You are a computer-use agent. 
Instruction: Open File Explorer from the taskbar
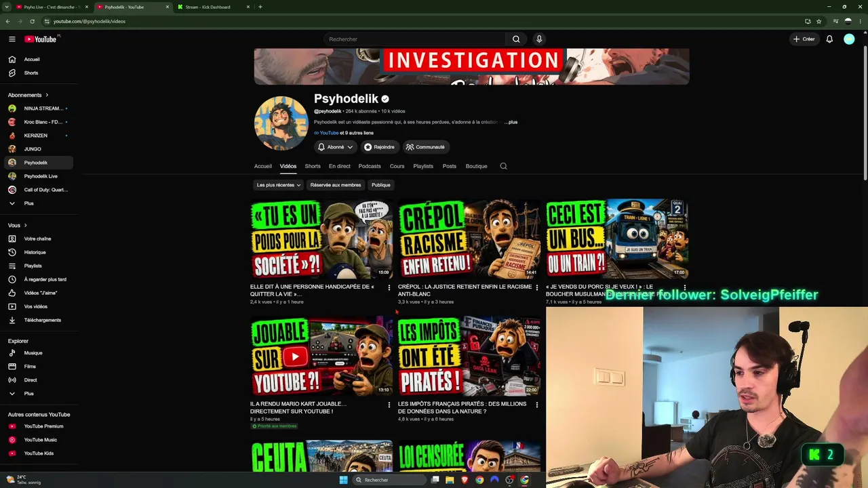[x=450, y=480]
